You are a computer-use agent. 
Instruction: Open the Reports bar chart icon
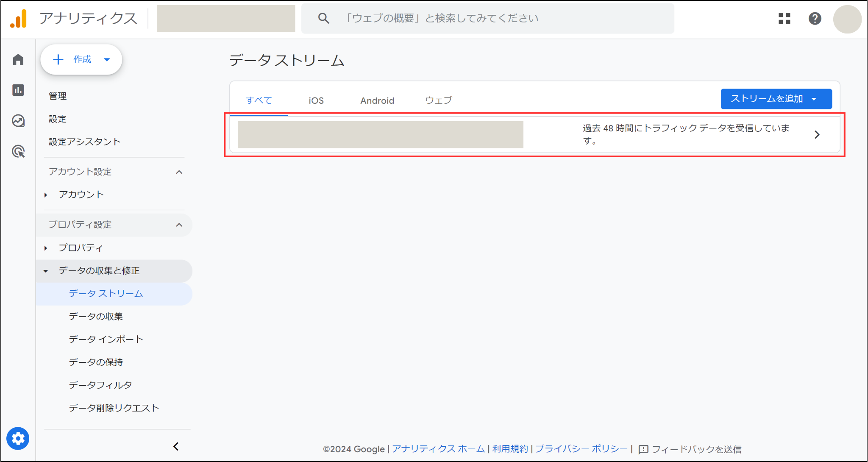point(18,90)
